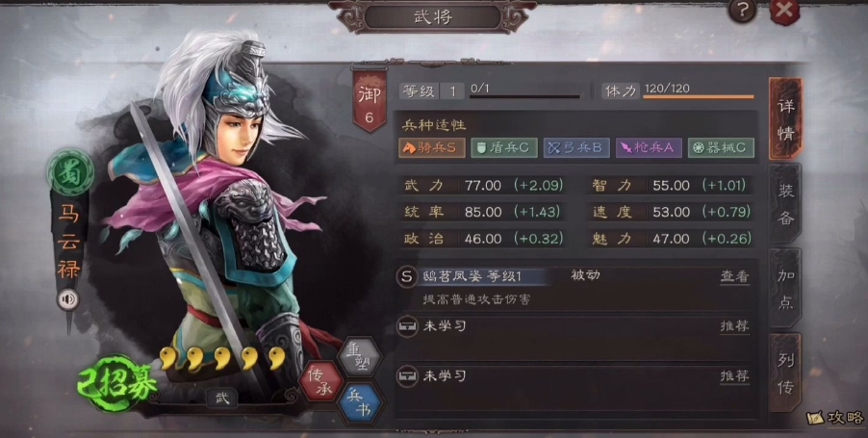Select the 枪兵A troop aptitude badge
The image size is (868, 438).
(x=649, y=148)
